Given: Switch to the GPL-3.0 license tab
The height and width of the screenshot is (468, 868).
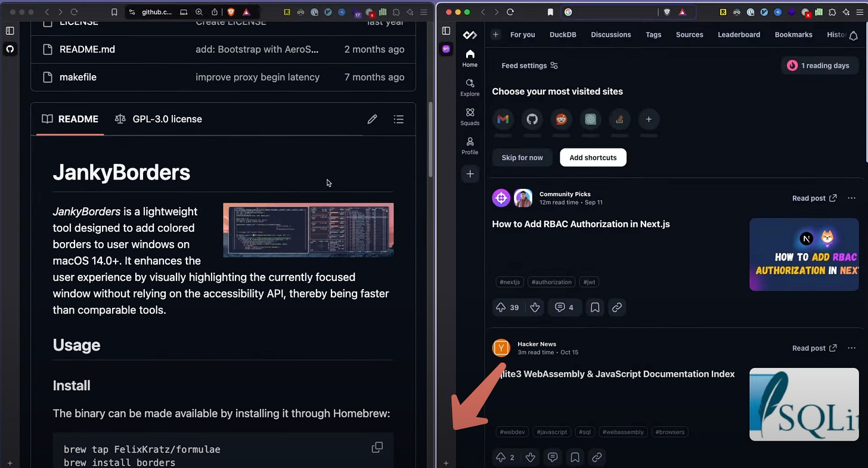Looking at the screenshot, I should point(159,119).
